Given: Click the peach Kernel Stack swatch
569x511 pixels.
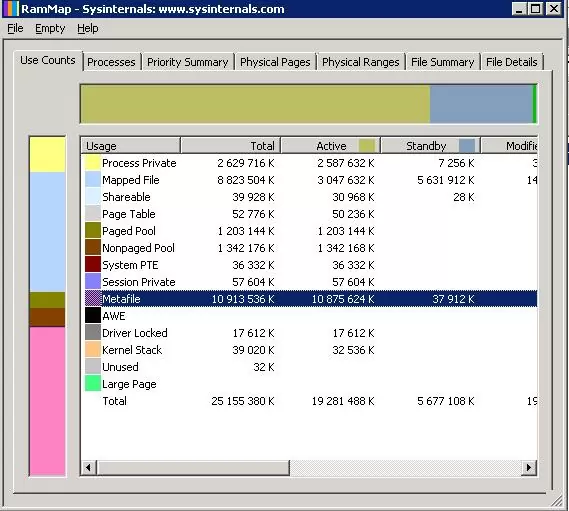Looking at the screenshot, I should 93,350.
